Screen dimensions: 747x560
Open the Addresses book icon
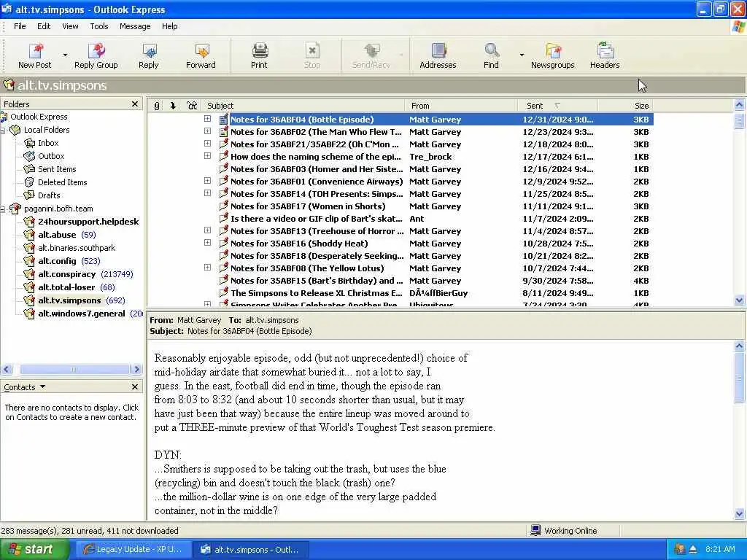point(438,50)
